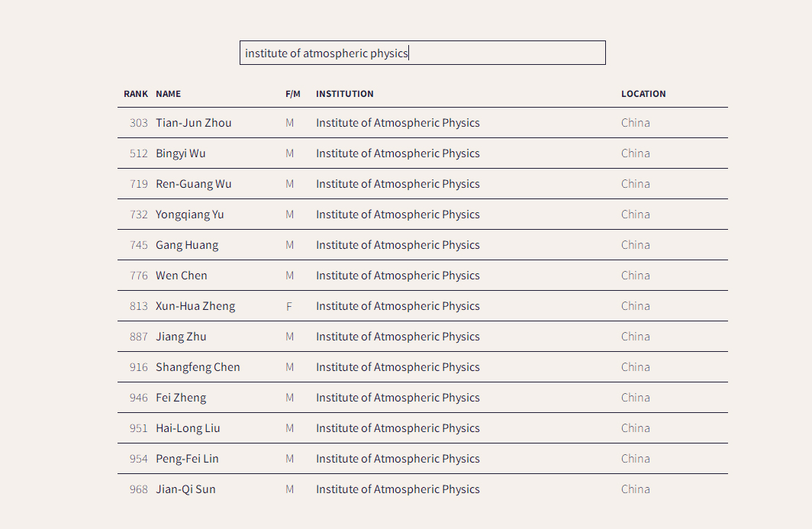Sort by the LOCATION column header

coord(643,94)
